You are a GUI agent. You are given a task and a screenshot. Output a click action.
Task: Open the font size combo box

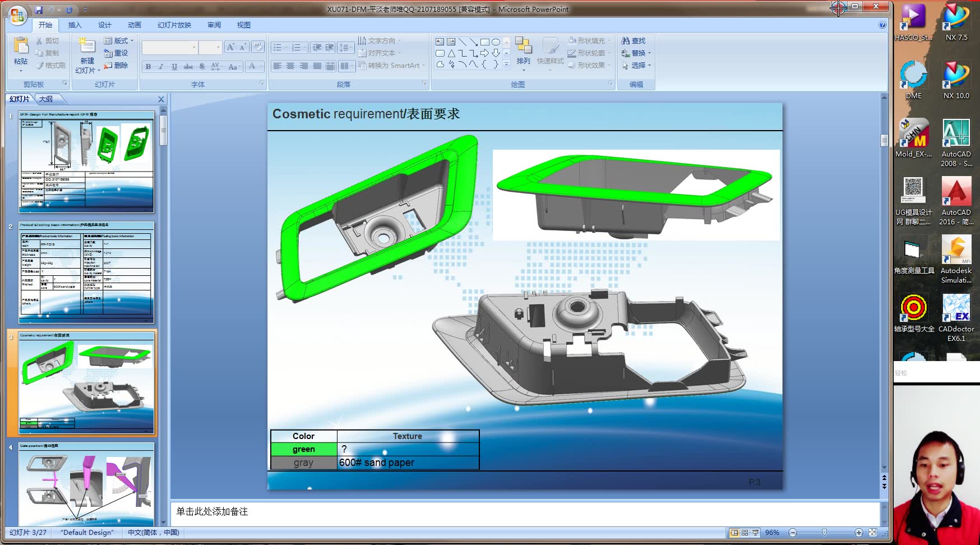pyautogui.click(x=210, y=48)
